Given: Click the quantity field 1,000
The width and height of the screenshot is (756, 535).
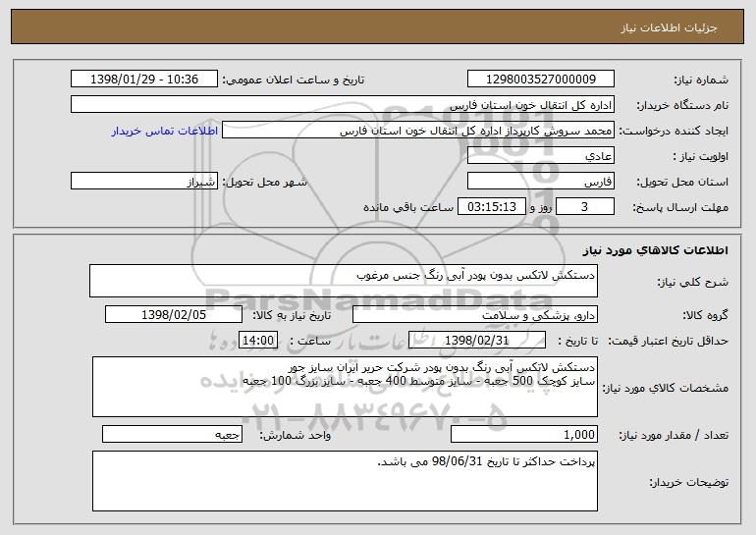Looking at the screenshot, I should [x=524, y=434].
